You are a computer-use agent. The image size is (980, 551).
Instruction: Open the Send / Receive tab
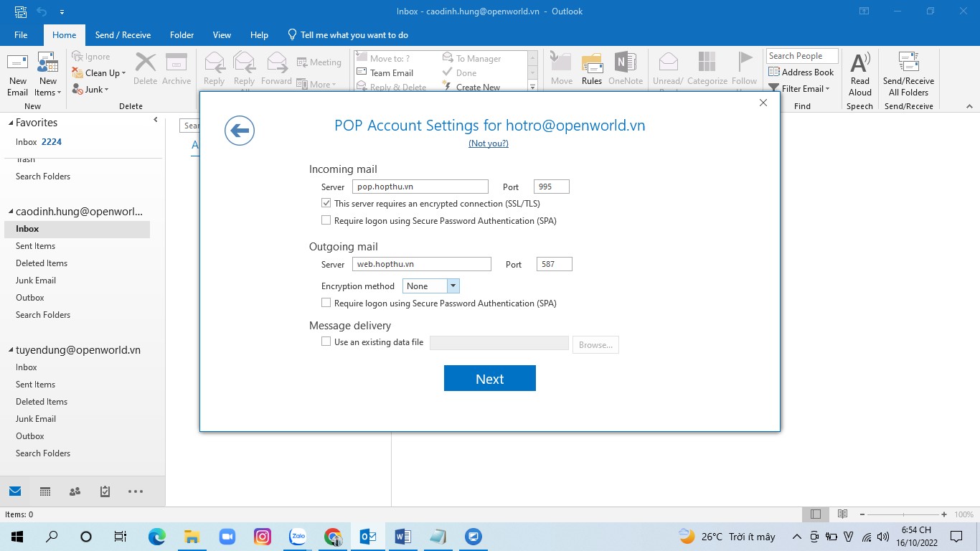[123, 34]
